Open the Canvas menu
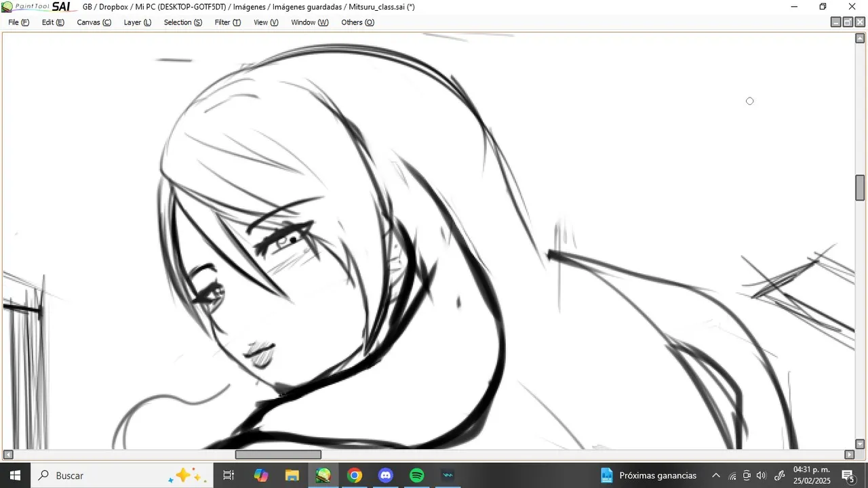The height and width of the screenshot is (488, 868). point(94,22)
